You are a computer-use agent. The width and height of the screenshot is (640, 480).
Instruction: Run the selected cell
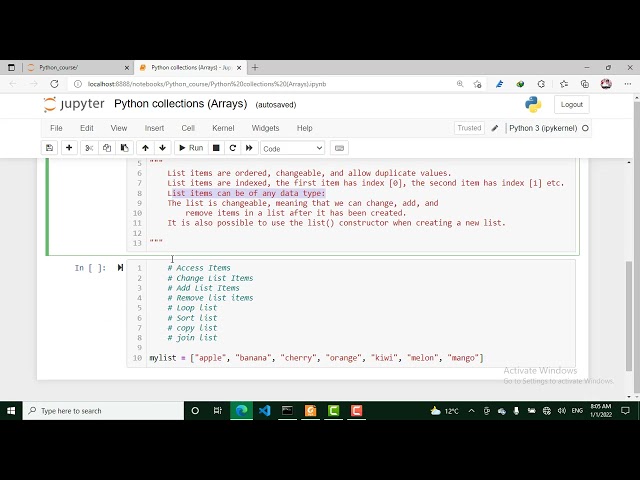(x=191, y=148)
